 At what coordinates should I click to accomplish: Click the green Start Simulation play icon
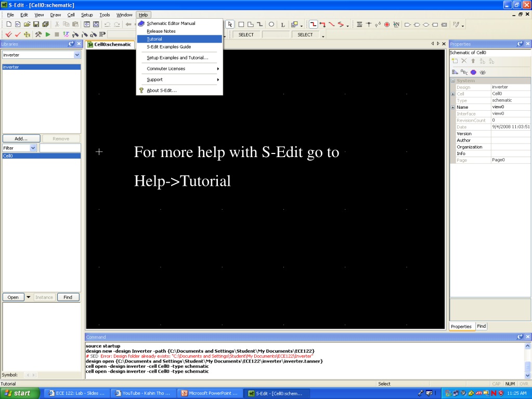[48, 34]
